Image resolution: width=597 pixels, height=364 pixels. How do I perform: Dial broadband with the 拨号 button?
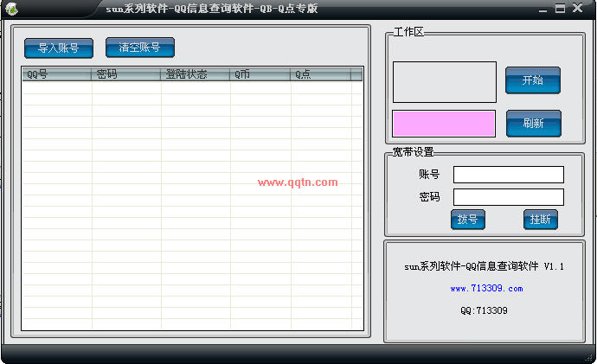tap(468, 220)
